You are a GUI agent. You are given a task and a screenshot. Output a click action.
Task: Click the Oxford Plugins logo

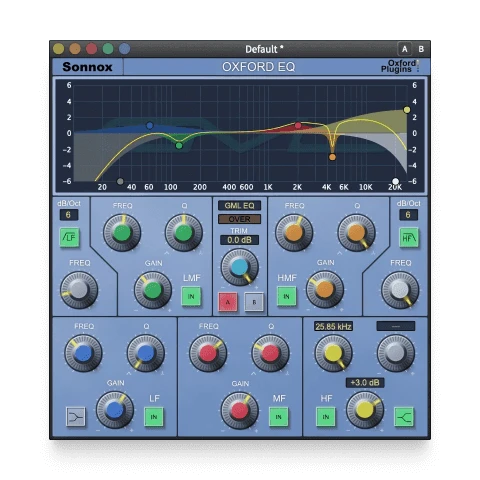tap(400, 66)
